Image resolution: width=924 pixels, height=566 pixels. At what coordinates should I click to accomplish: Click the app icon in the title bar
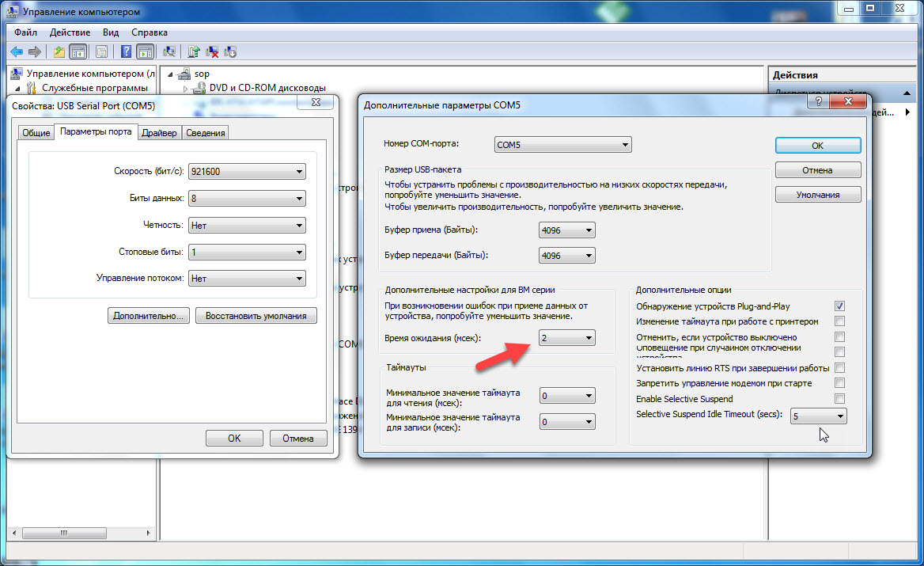13,10
